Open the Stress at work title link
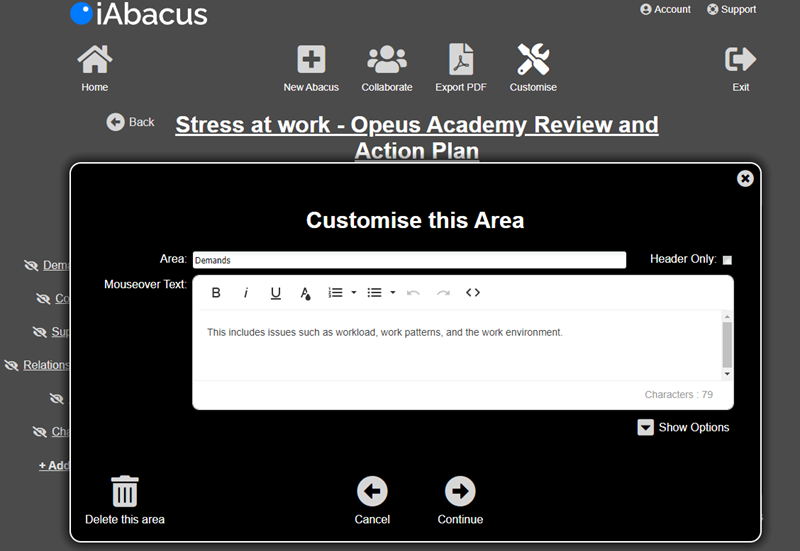 click(417, 138)
